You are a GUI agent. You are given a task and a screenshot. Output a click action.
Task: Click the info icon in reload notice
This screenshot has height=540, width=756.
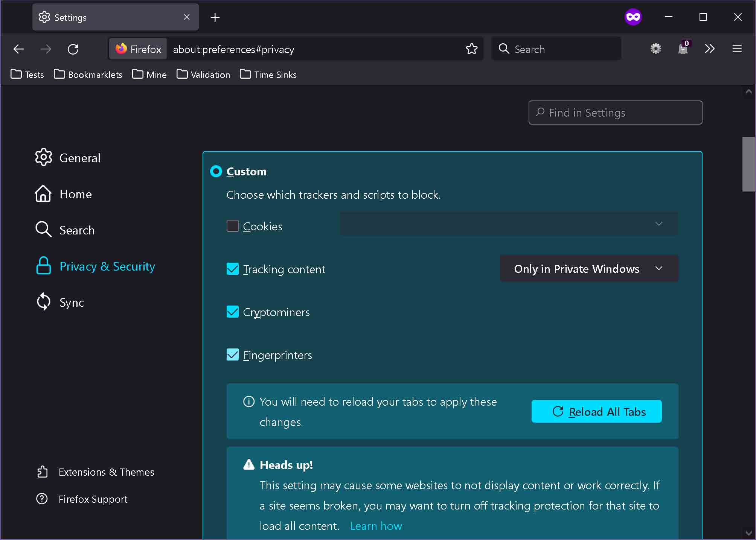(x=249, y=402)
